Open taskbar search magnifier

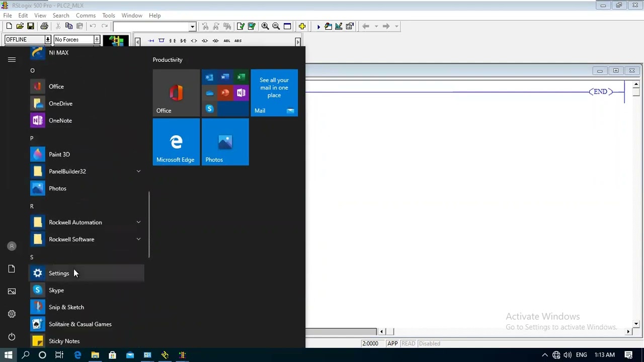[x=26, y=355]
